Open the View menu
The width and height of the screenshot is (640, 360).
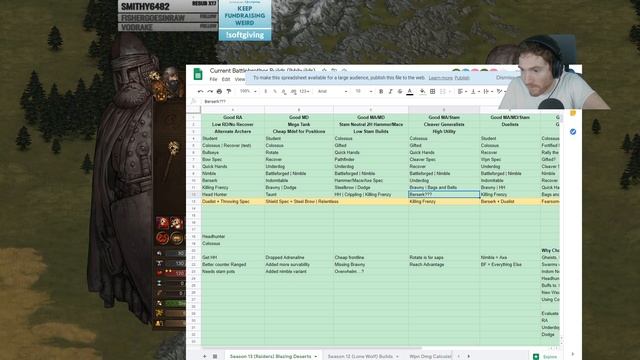tap(240, 79)
